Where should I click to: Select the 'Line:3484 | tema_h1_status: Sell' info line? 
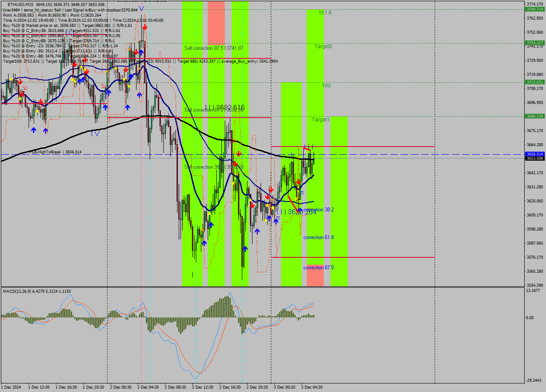click(x=70, y=10)
